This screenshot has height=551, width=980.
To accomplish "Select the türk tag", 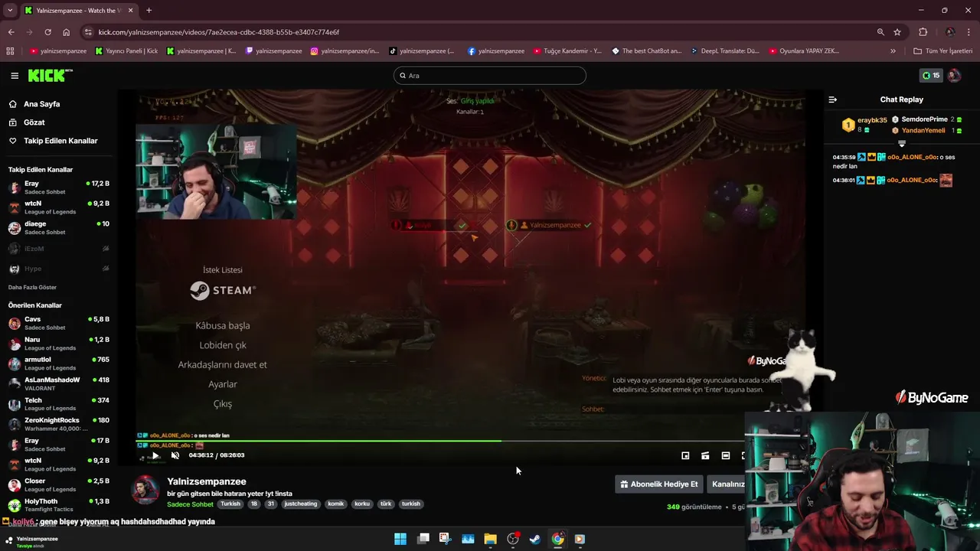I will pyautogui.click(x=386, y=504).
